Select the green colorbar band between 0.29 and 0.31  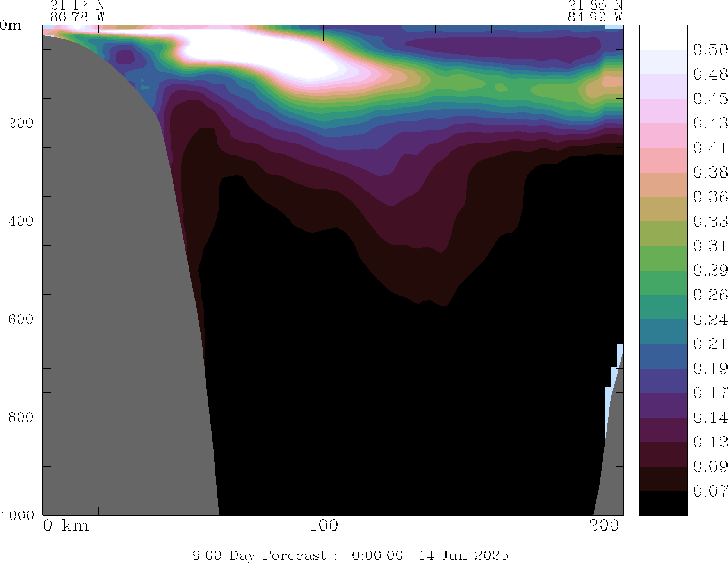tap(663, 258)
